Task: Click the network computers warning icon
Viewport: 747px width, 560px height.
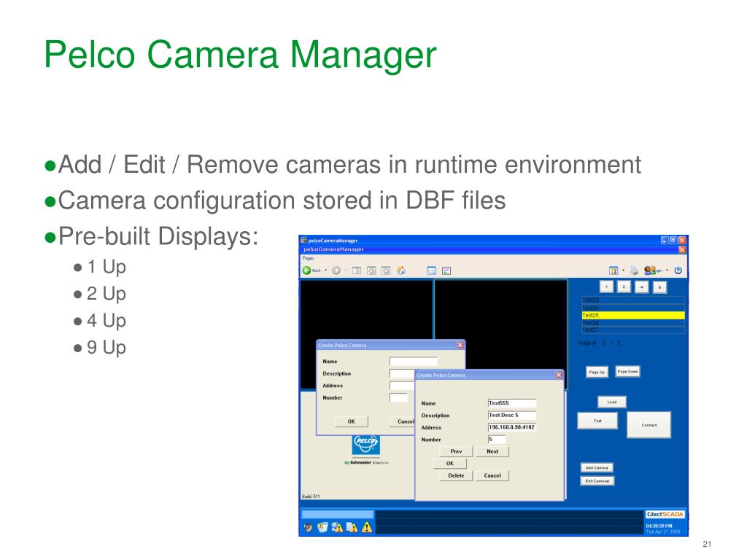Action: 337,527
